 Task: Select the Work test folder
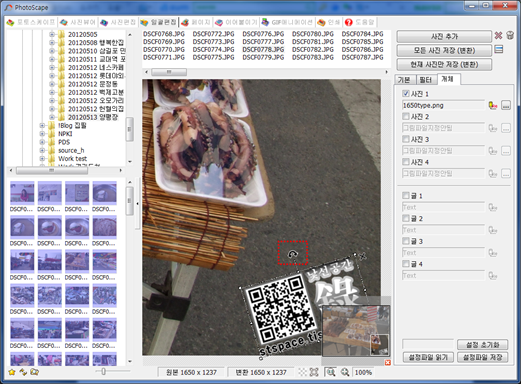click(72, 159)
